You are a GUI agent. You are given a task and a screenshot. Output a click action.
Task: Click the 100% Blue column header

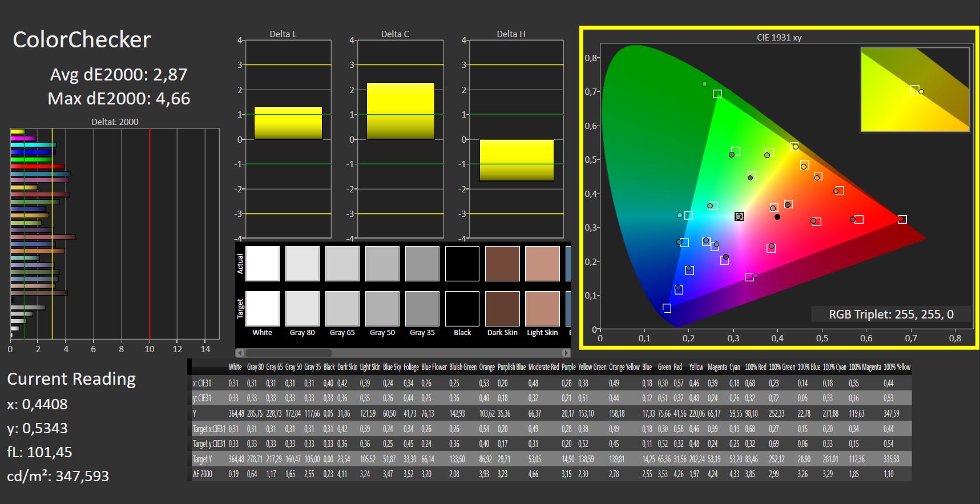[809, 367]
